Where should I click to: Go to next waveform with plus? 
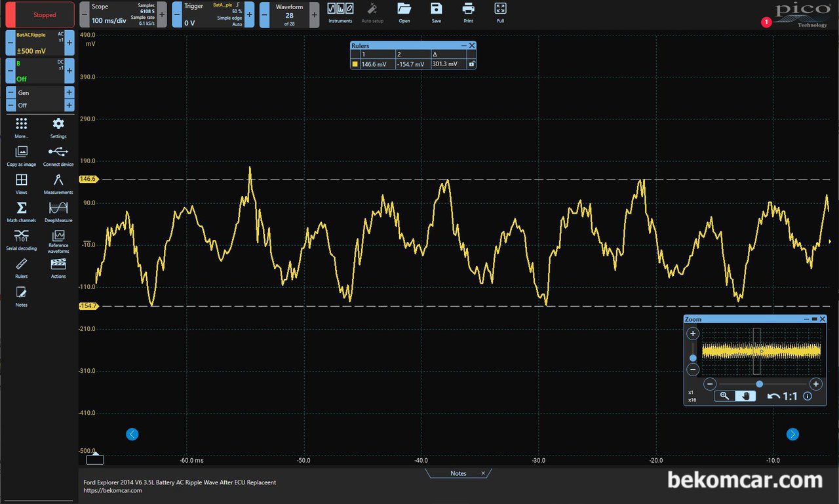pyautogui.click(x=315, y=14)
